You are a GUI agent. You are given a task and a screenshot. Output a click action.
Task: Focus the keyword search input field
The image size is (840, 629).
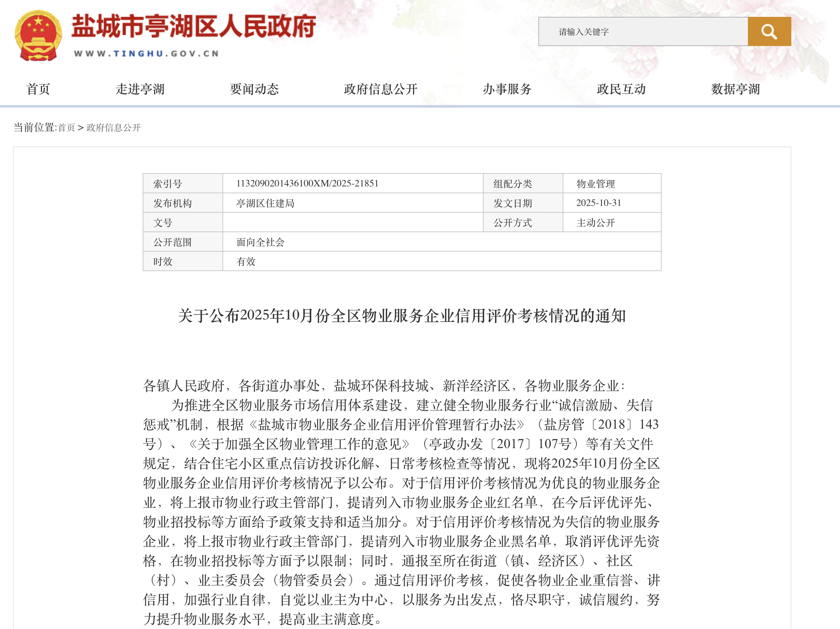(643, 31)
